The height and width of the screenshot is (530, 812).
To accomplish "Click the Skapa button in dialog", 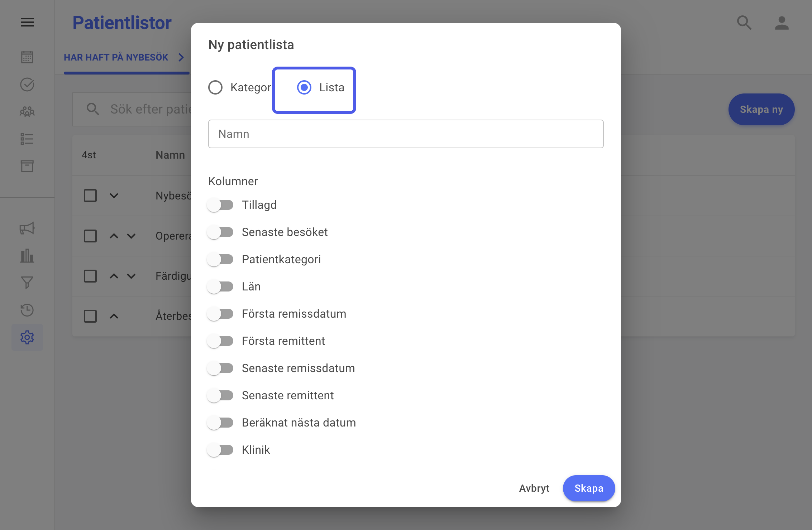I will pos(589,488).
